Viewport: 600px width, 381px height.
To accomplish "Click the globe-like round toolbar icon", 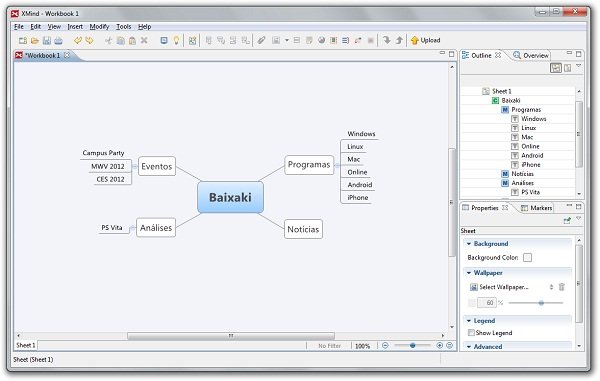I will tap(321, 40).
